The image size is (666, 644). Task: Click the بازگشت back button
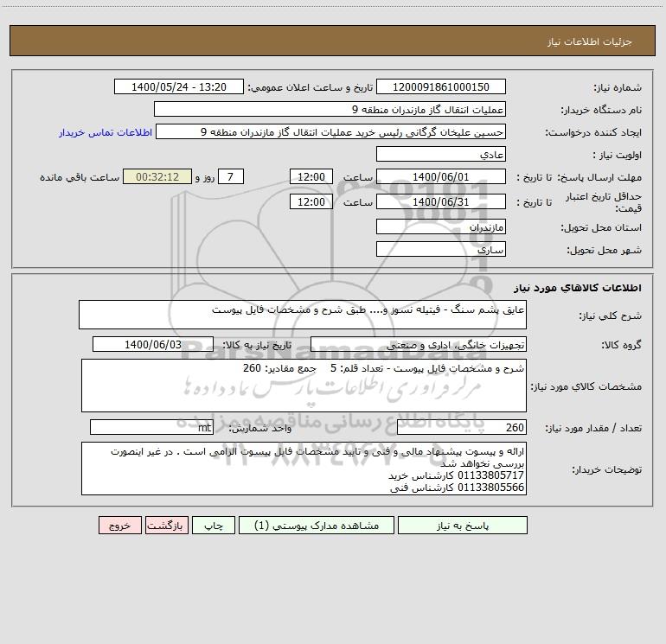click(x=166, y=525)
